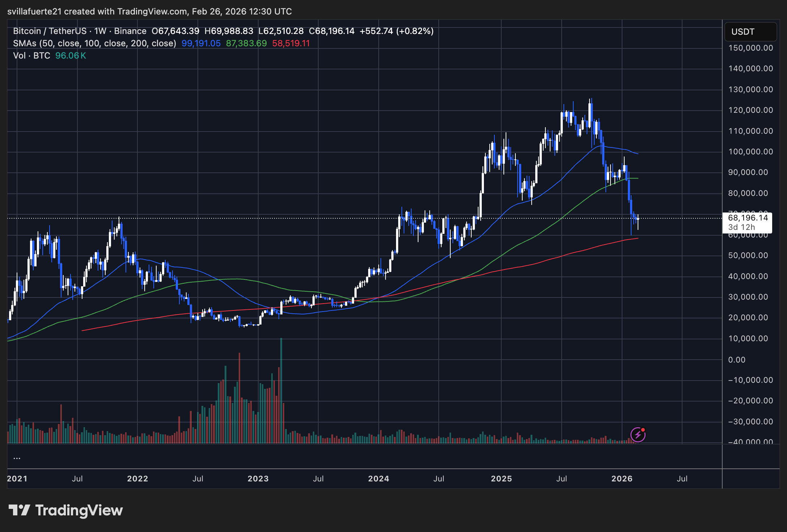Screen dimensions: 787x532
Task: Click the green SMA 100 value 87,383.69
Action: coord(246,43)
